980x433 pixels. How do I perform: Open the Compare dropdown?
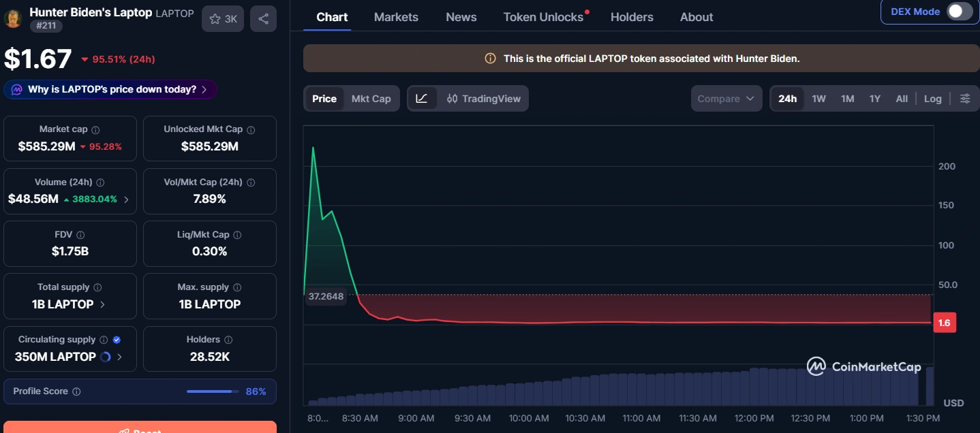tap(726, 99)
